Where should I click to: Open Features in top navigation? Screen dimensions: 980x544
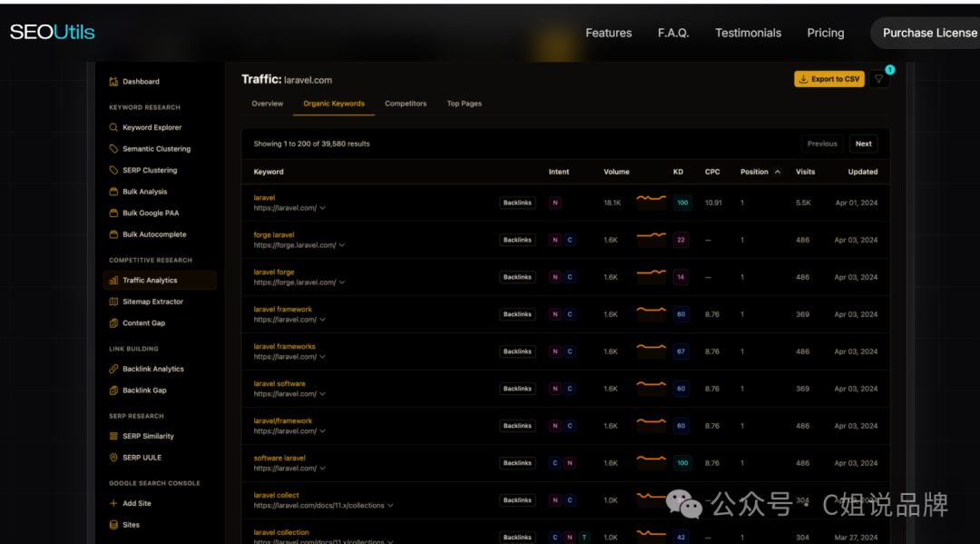point(609,33)
